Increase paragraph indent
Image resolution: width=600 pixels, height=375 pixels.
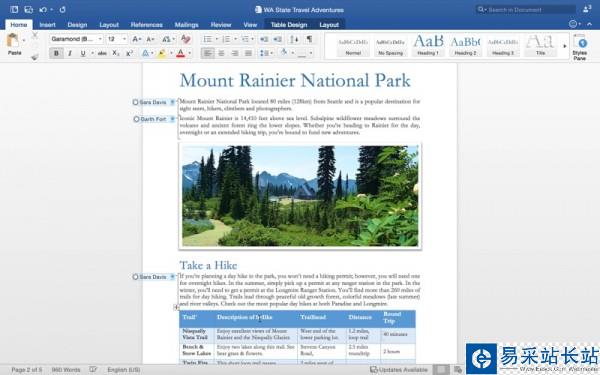click(x=278, y=39)
